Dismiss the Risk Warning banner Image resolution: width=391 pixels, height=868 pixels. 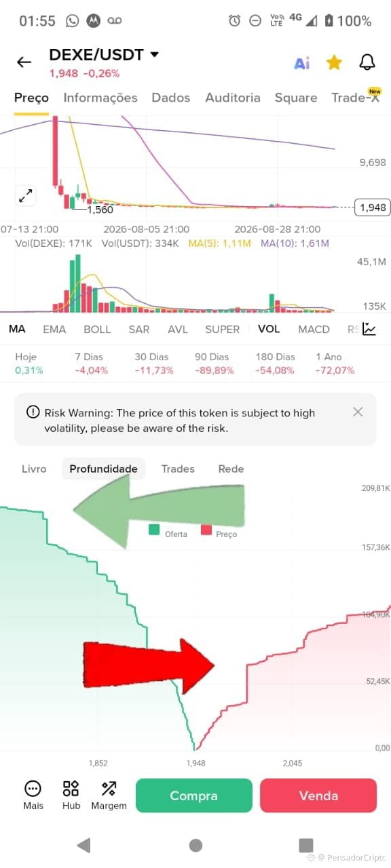[x=358, y=412]
